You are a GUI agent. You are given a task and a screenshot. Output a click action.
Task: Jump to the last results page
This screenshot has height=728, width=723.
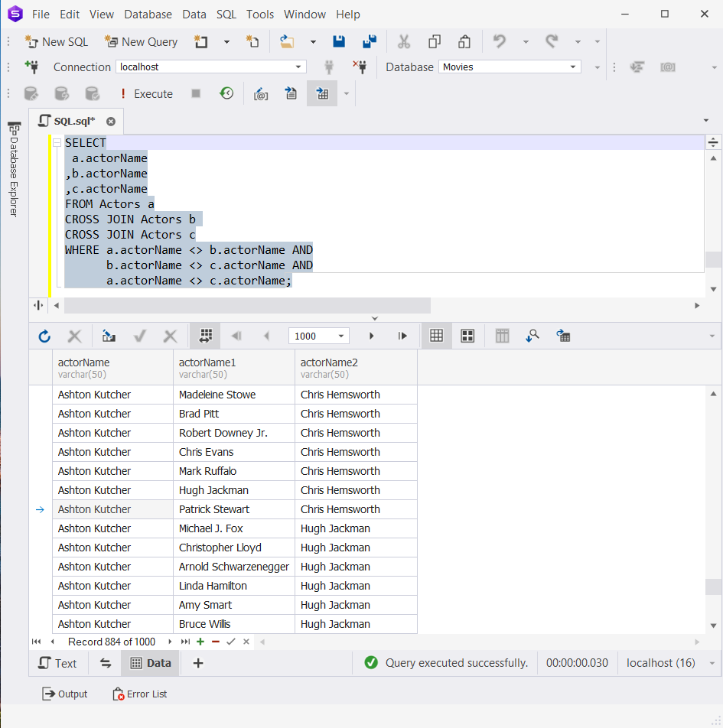(x=402, y=336)
